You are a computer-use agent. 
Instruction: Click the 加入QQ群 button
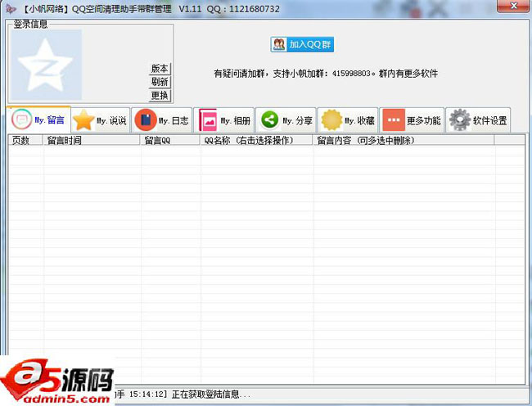click(x=302, y=44)
